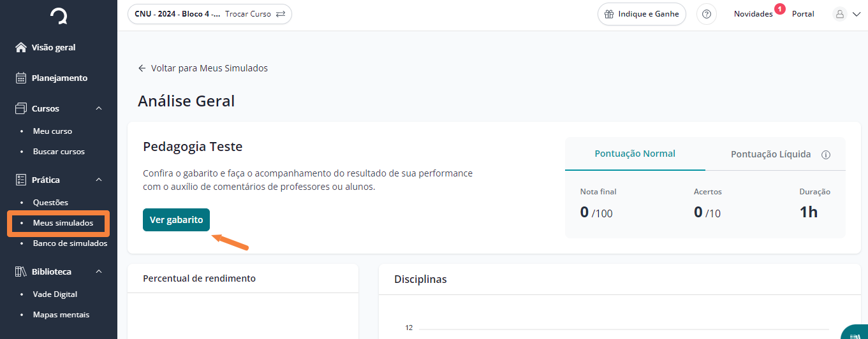Expand the profile dropdown chevron
This screenshot has height=339, width=868.
click(x=857, y=14)
